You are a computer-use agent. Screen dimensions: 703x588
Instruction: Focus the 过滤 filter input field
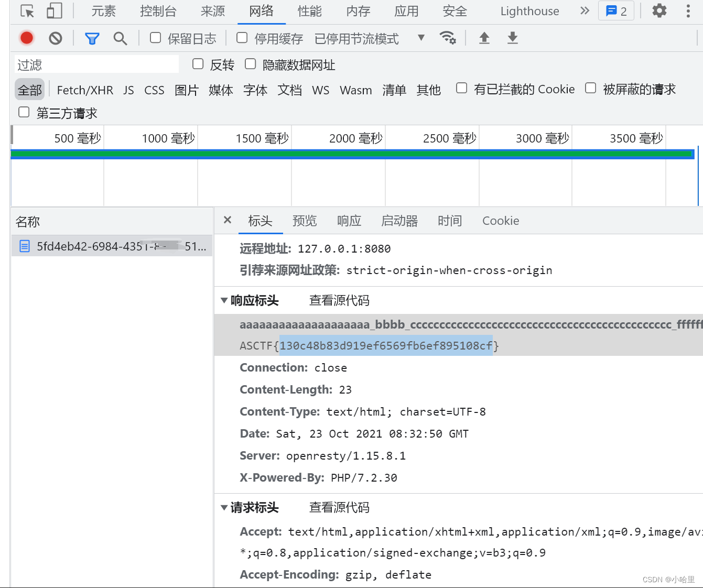(96, 64)
